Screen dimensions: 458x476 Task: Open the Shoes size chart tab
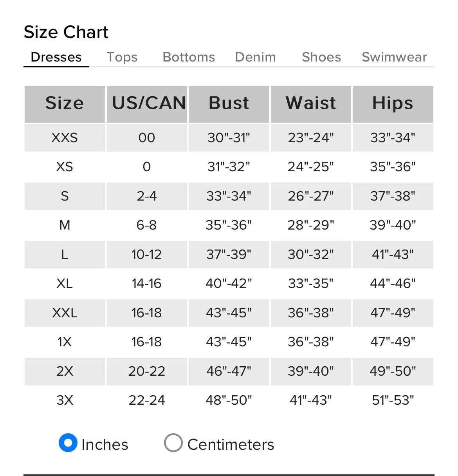[321, 57]
